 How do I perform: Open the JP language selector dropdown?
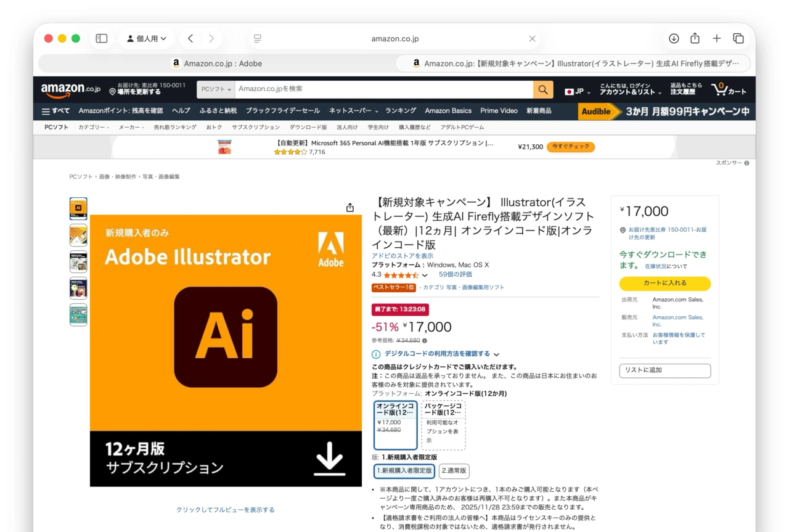click(x=576, y=89)
